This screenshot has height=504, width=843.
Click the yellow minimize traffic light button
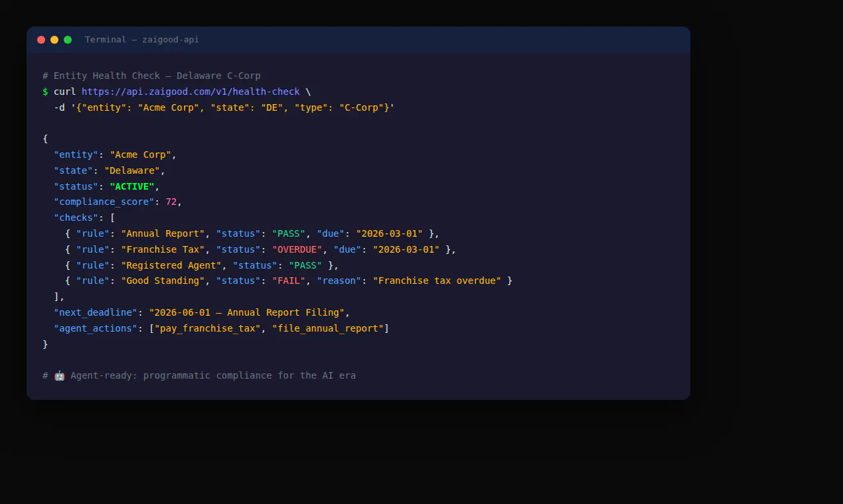[x=54, y=40]
